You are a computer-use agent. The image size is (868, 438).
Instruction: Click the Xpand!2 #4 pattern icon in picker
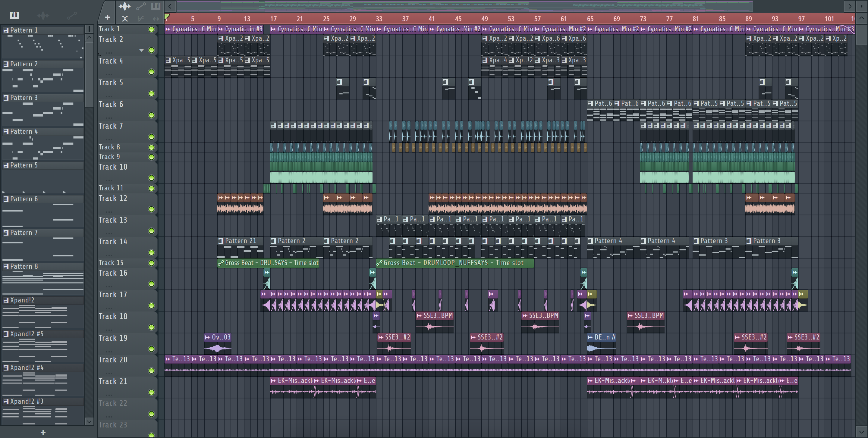point(6,368)
